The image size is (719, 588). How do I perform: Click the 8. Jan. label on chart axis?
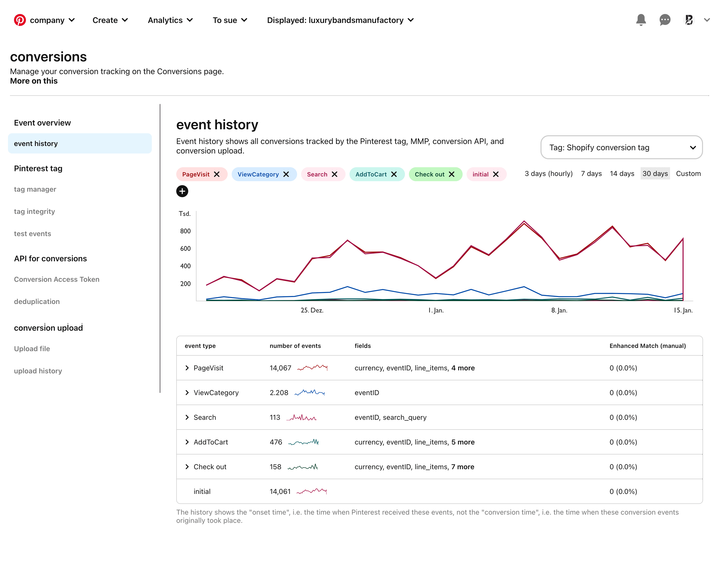click(559, 310)
